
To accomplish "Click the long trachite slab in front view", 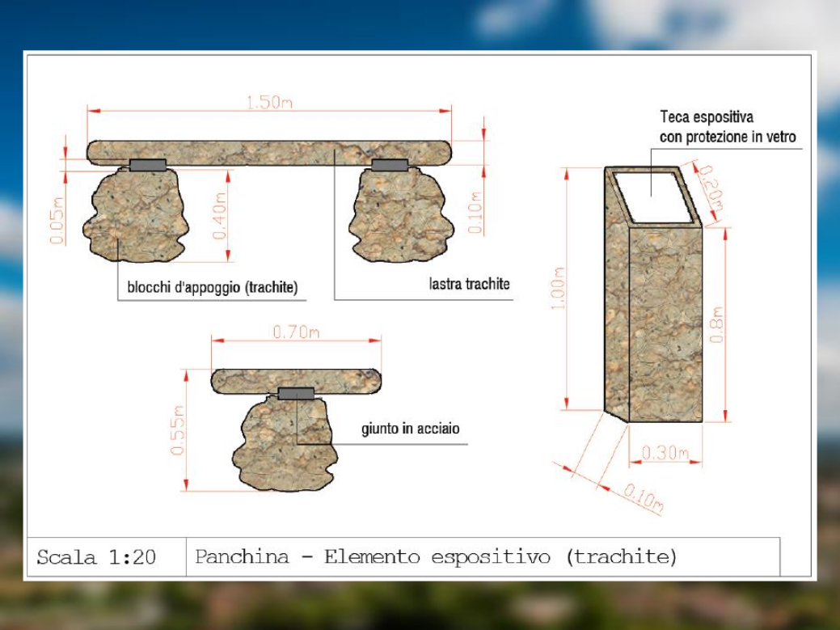I will point(269,153).
